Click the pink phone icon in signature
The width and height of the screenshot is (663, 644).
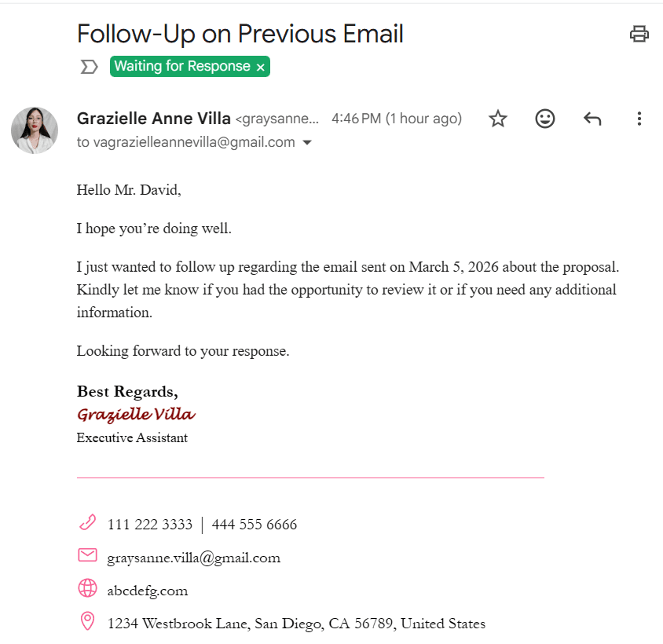87,522
